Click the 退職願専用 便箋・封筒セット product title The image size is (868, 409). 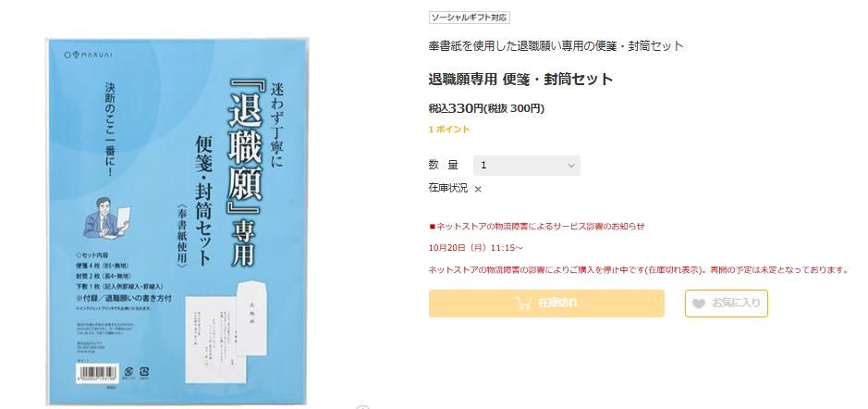click(x=521, y=80)
